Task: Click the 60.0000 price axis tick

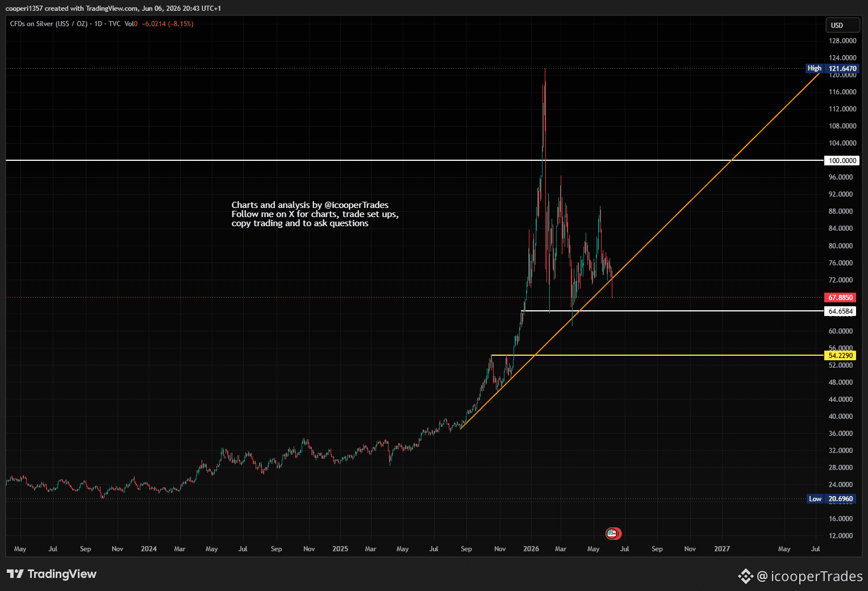Action: [x=841, y=331]
